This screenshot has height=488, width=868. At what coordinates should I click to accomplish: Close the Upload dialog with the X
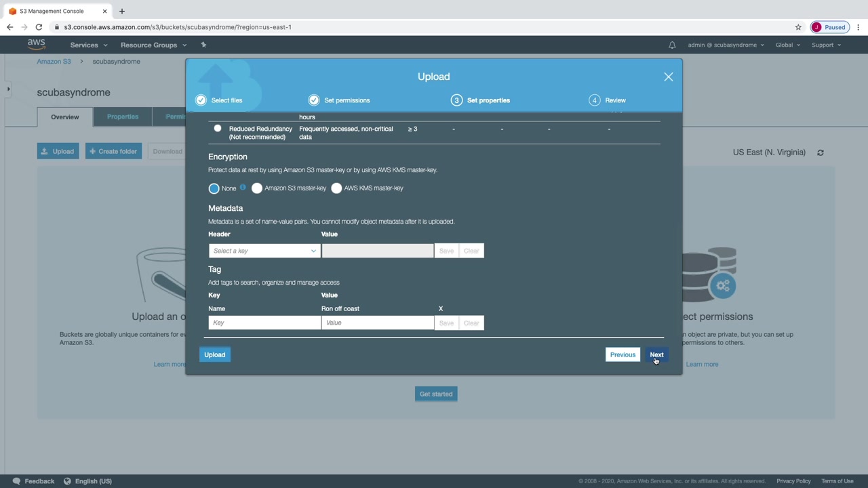pyautogui.click(x=669, y=77)
